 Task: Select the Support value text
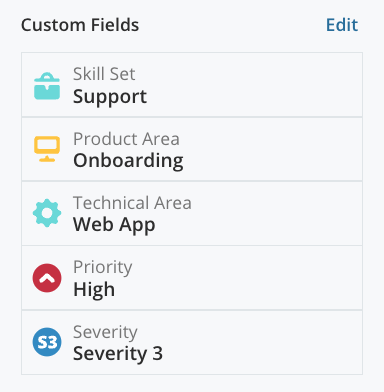(110, 97)
